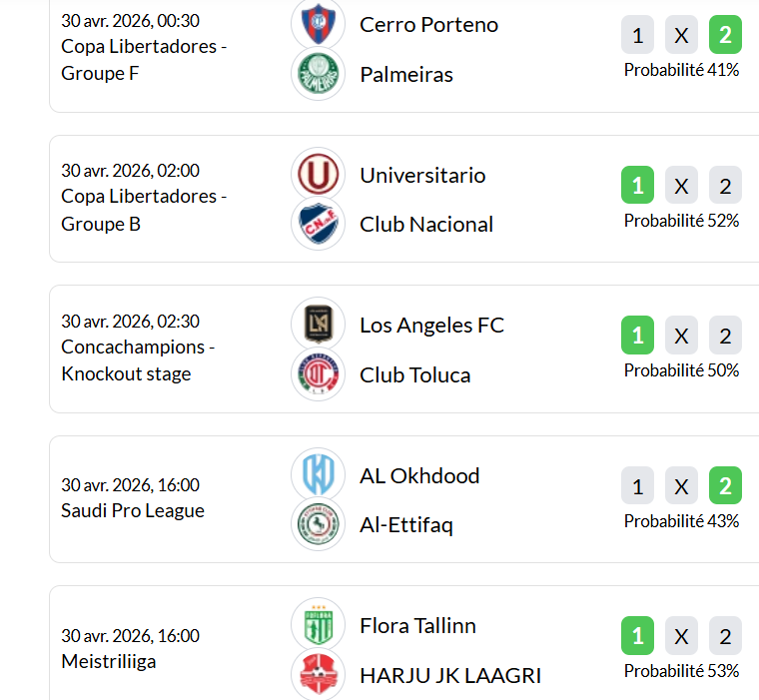Click the Palmeiras club crest
Screen dimensions: 759x700
[318, 74]
